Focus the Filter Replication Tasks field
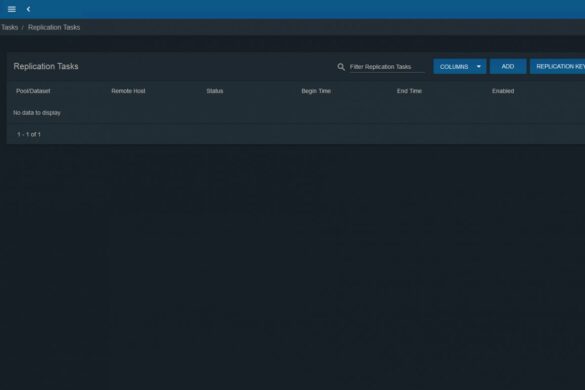 pyautogui.click(x=387, y=67)
